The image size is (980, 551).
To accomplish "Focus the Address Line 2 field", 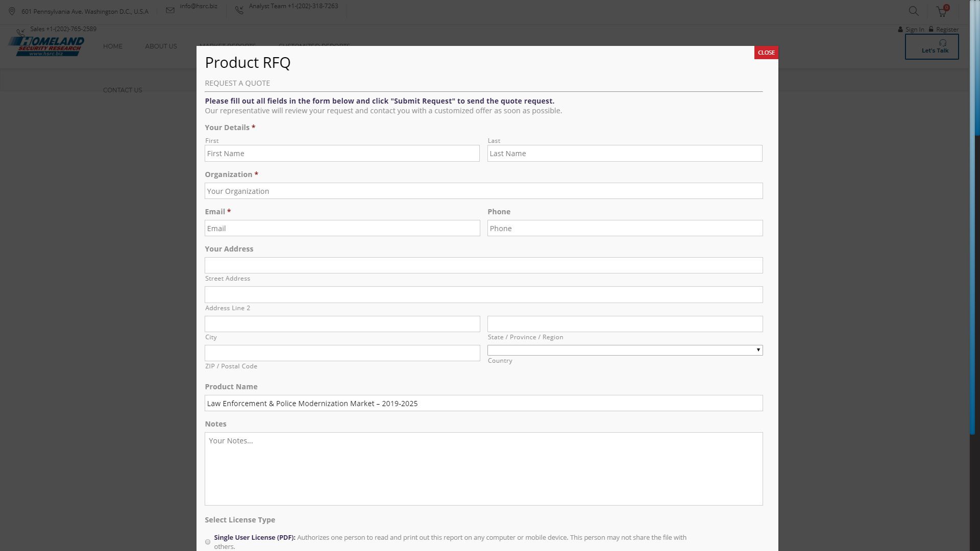I will point(484,294).
